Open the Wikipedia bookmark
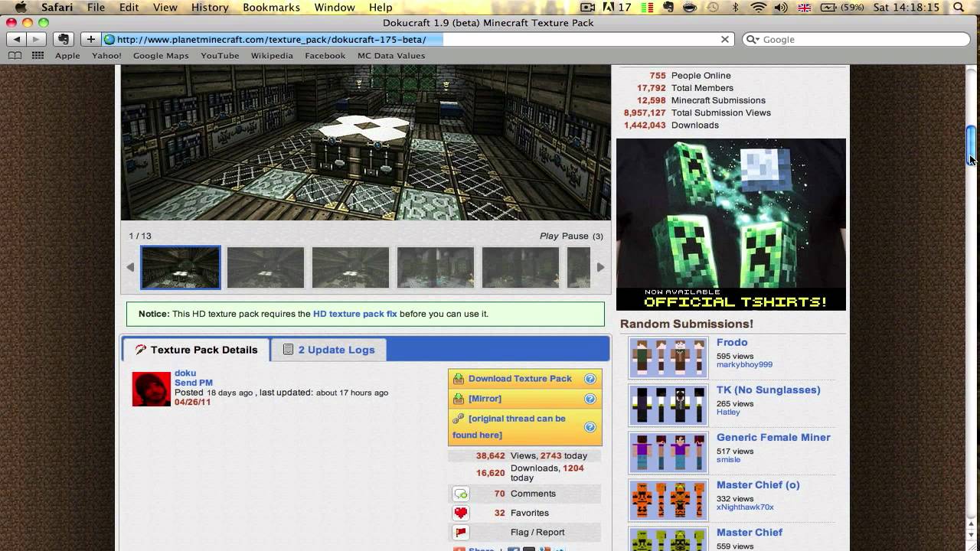980x551 pixels. (x=272, y=55)
